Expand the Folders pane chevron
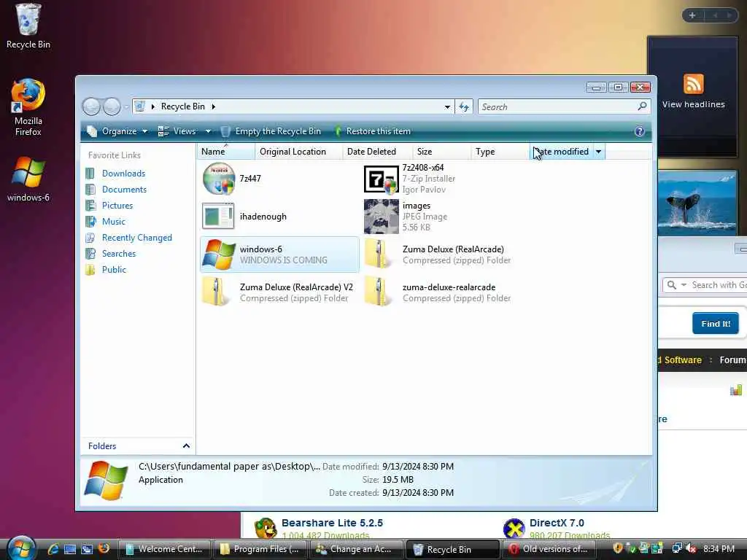The image size is (747, 560). (186, 446)
